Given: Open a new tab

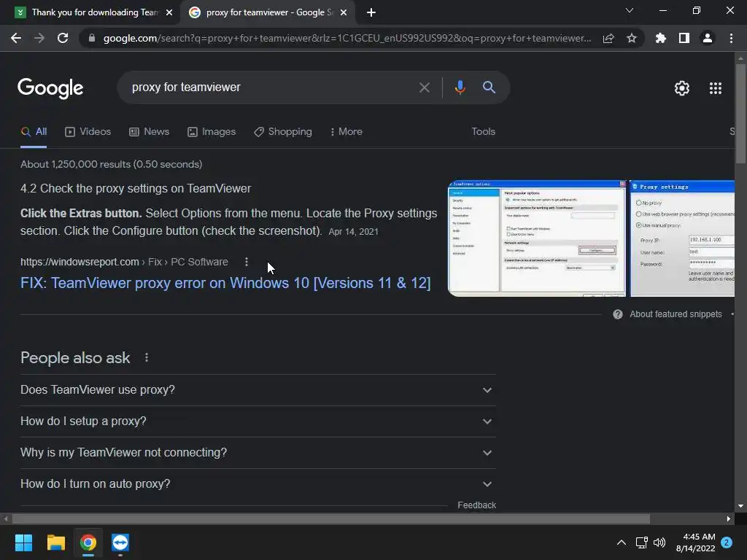Looking at the screenshot, I should point(371,12).
